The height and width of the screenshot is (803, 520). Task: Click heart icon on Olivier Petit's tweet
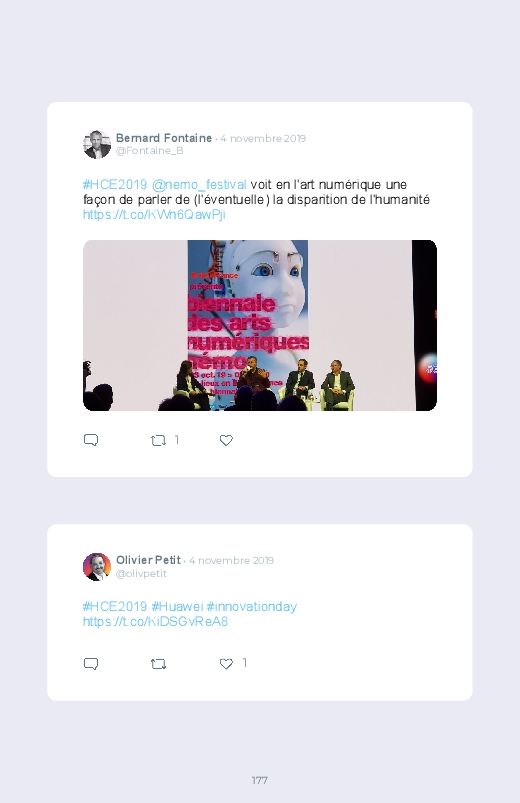226,664
